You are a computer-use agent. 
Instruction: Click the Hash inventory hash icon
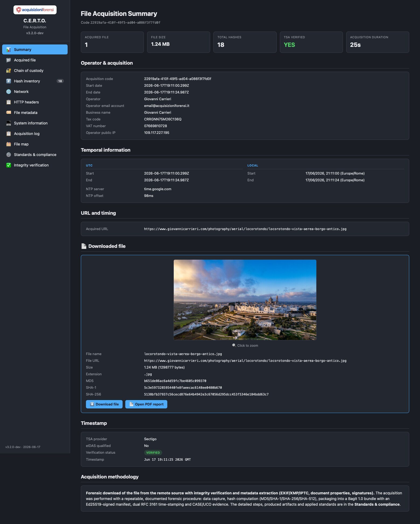point(9,81)
